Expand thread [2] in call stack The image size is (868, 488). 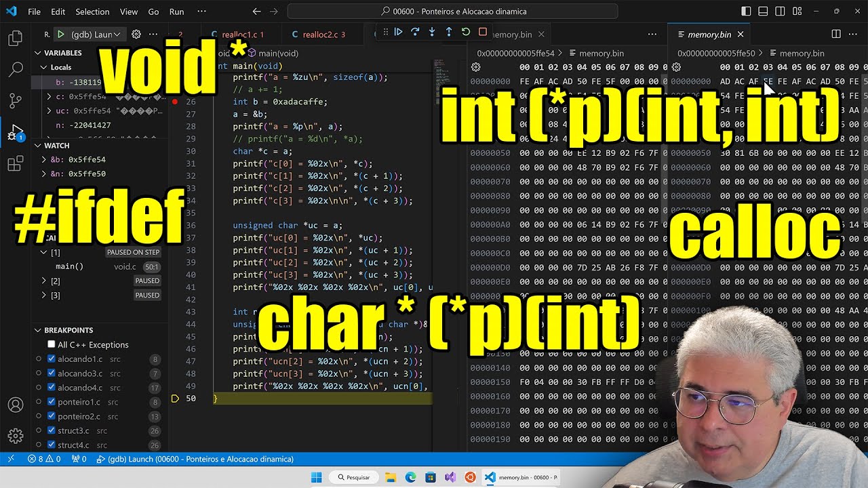click(44, 281)
